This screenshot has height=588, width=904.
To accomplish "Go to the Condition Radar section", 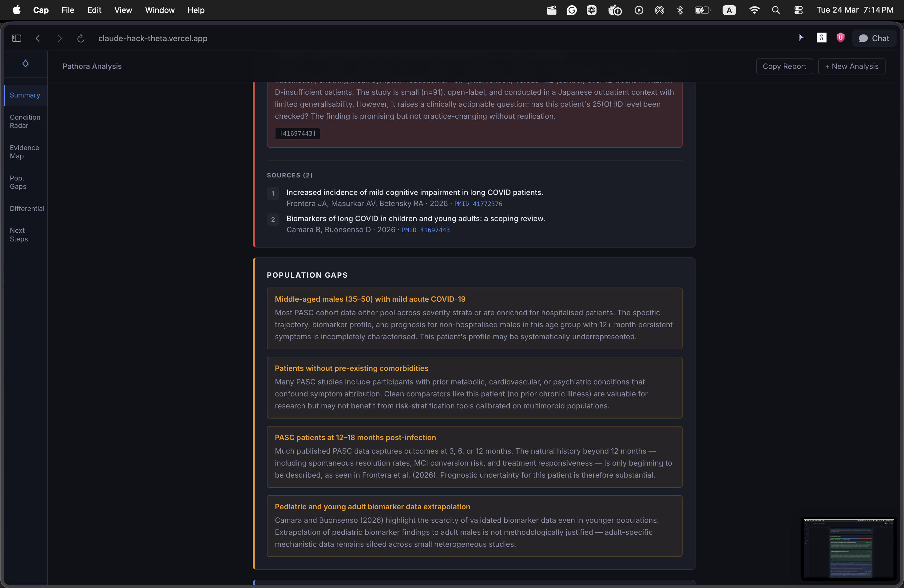I will pos(25,121).
